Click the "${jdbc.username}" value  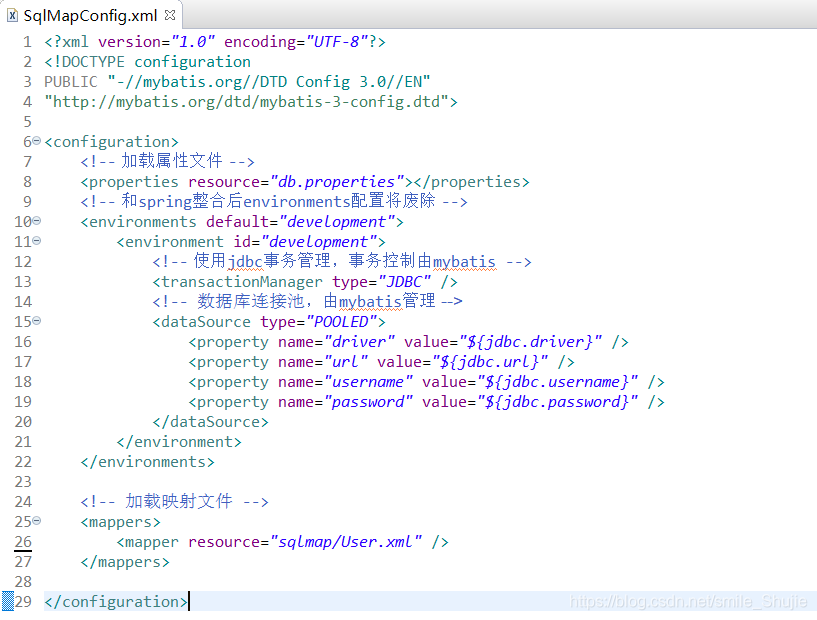pyautogui.click(x=558, y=382)
